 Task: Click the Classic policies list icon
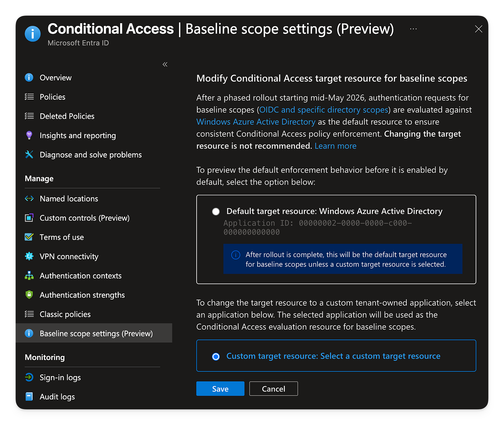coord(29,314)
